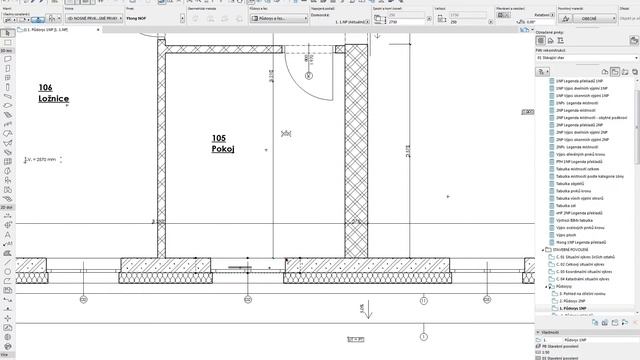
Task: Click the 106 Ložnice zone stamp
Action: [x=53, y=93]
